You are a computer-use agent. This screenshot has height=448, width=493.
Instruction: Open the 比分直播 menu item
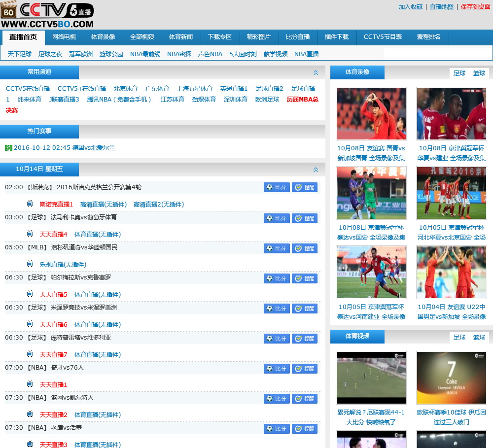point(298,37)
